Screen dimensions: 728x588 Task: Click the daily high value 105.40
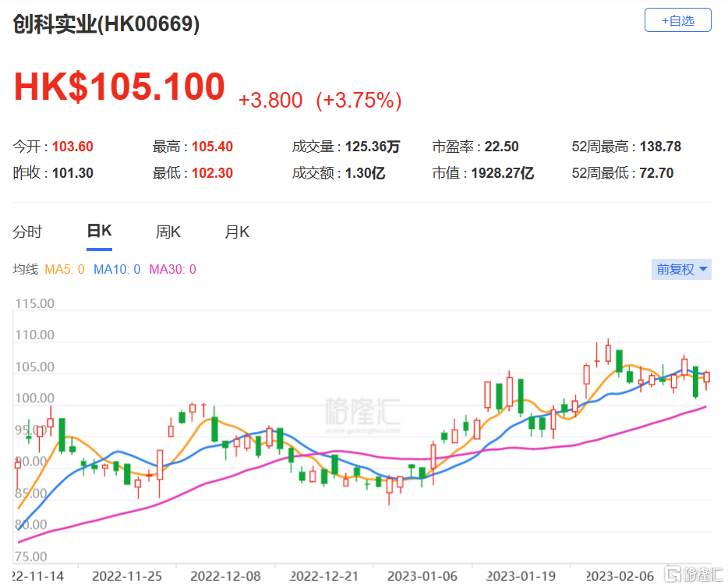212,147
